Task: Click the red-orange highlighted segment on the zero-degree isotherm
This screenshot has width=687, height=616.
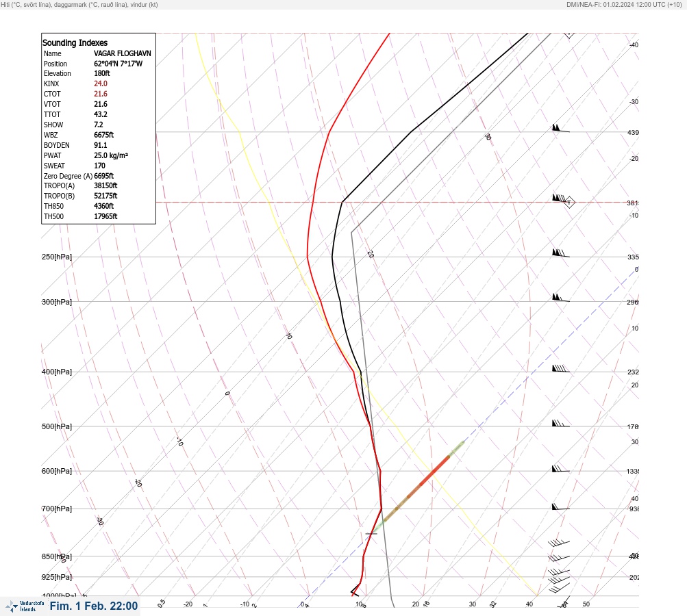Action: (434, 471)
